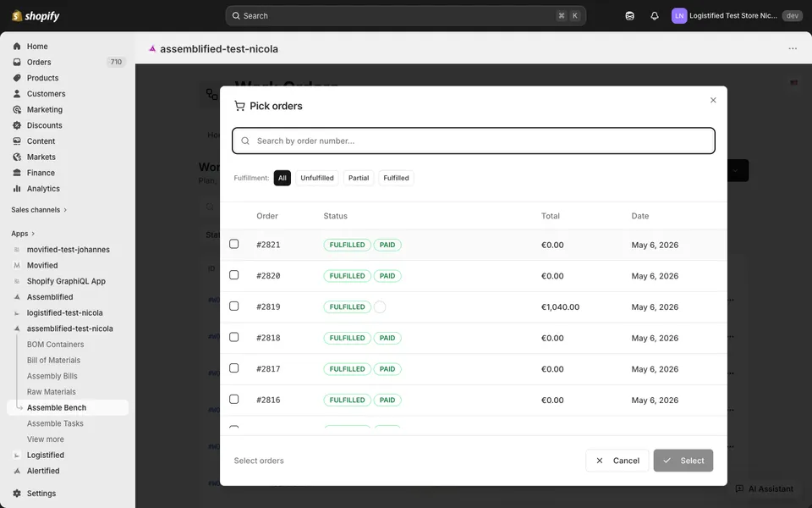
Task: Click Cancel in Pick orders dialog
Action: pos(617,461)
